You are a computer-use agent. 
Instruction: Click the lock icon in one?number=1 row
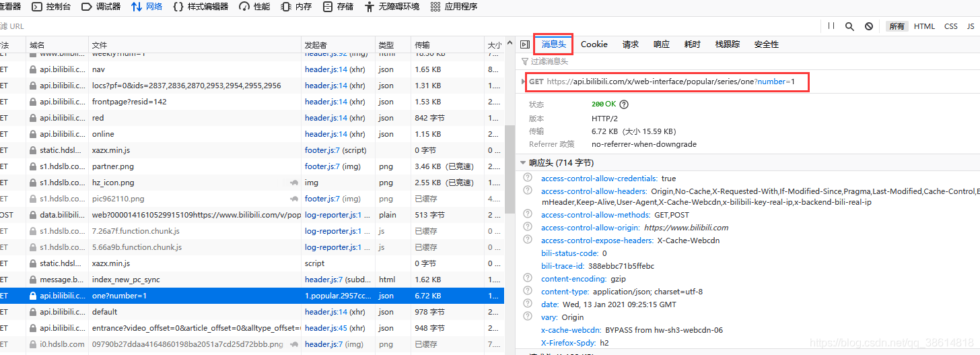[x=32, y=296]
